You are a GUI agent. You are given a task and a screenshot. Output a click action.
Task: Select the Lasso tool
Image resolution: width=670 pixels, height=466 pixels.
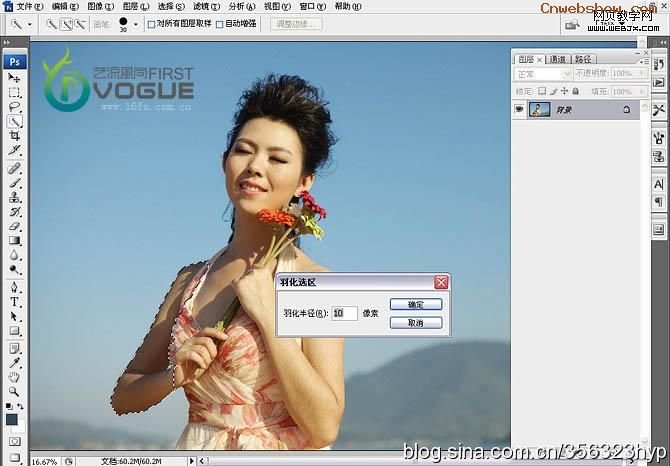[15, 106]
